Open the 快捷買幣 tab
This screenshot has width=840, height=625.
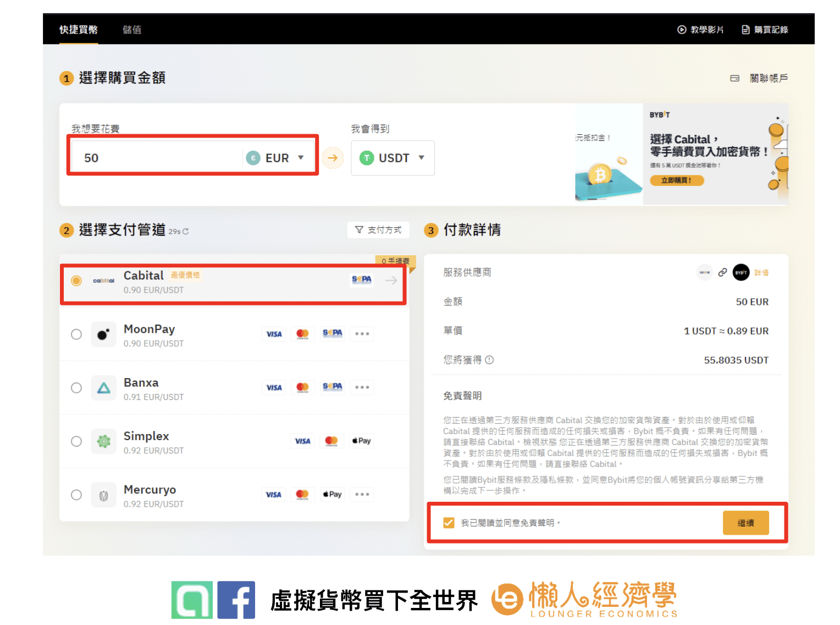tap(79, 30)
